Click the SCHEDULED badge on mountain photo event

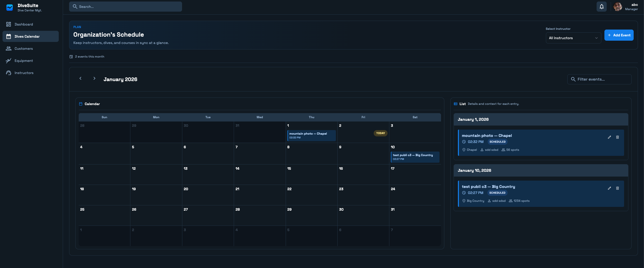click(497, 142)
